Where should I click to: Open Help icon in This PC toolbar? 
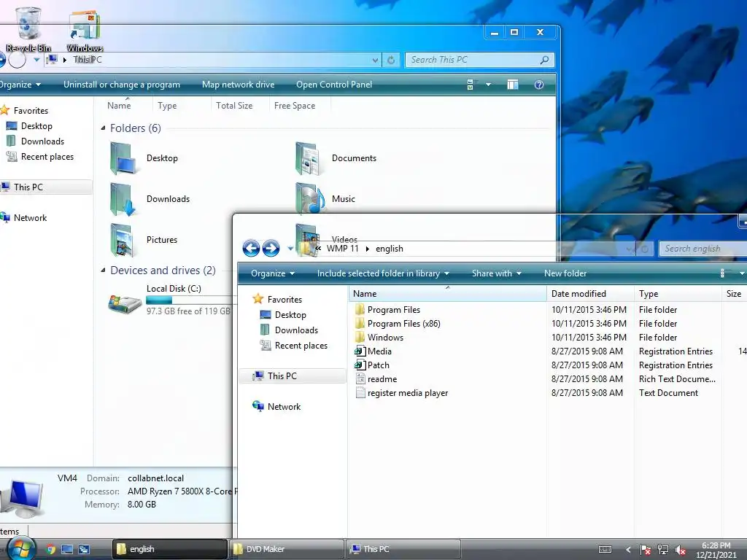(x=539, y=85)
